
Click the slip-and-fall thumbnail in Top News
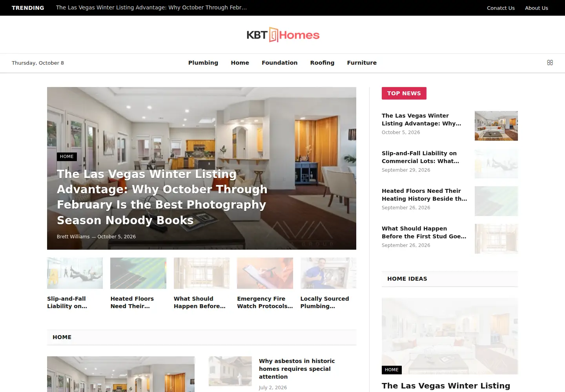point(496,163)
